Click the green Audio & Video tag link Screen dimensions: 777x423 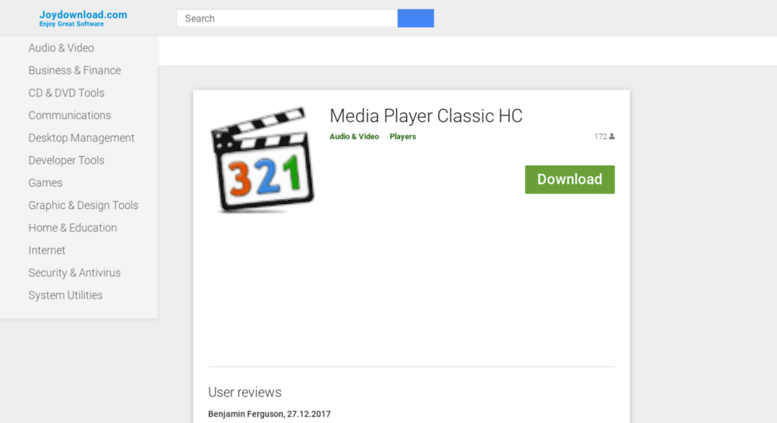pyautogui.click(x=354, y=137)
